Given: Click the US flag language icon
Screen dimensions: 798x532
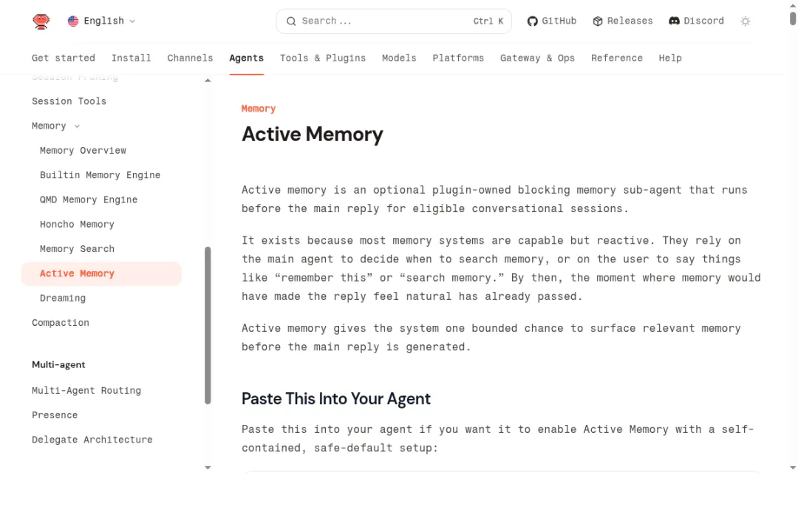Looking at the screenshot, I should click(x=73, y=21).
